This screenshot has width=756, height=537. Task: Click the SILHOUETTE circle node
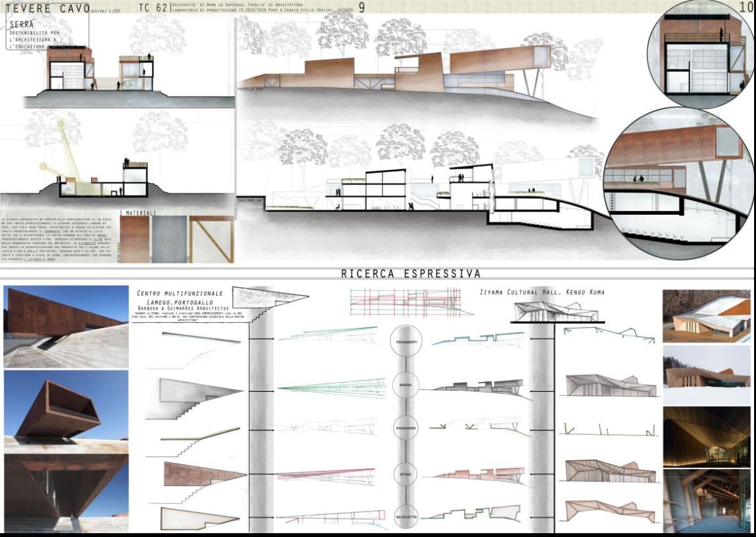(408, 517)
